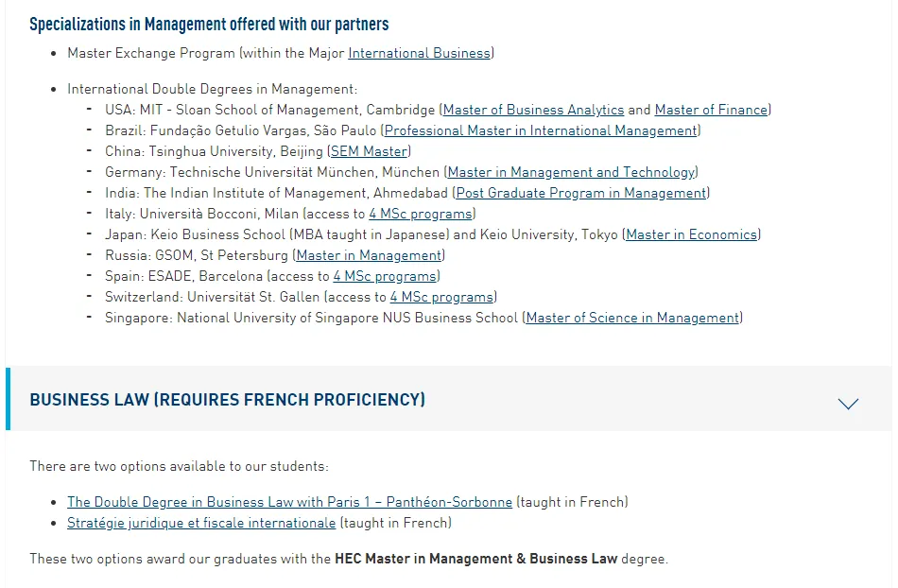Open Post Graduate Program in Management link
Image resolution: width=898 pixels, height=588 pixels.
(581, 193)
